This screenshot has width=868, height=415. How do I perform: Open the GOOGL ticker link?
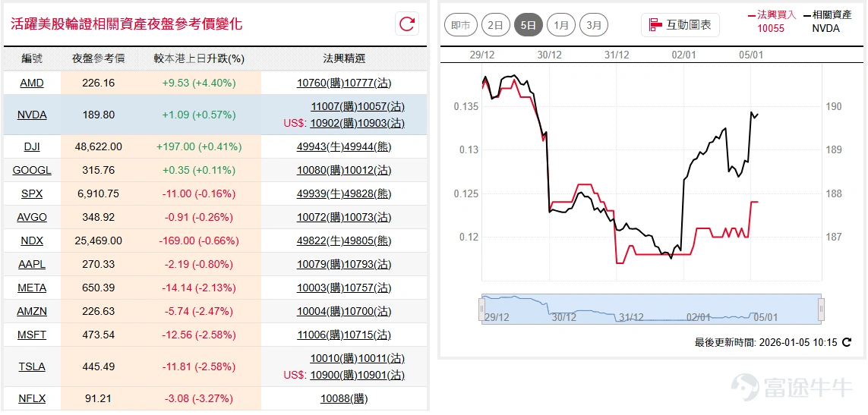(32, 171)
